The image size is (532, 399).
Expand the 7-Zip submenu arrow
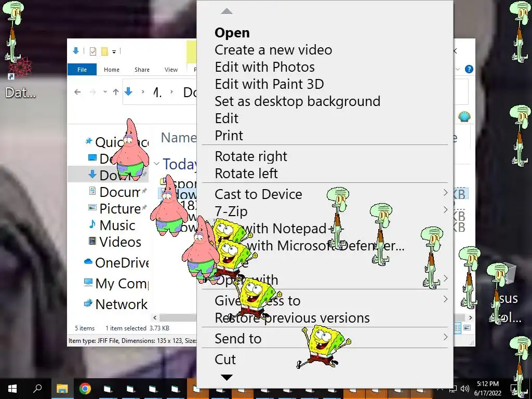[x=445, y=210]
